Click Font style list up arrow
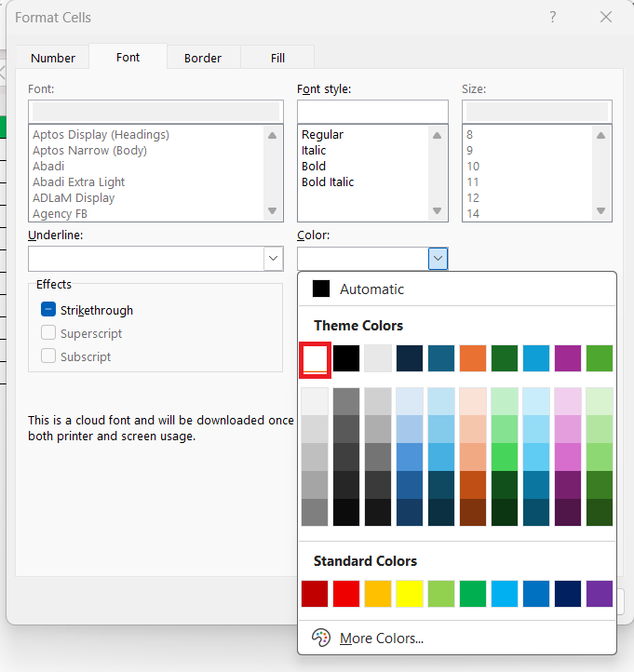Viewport: 634px width, 672px height. [x=437, y=136]
